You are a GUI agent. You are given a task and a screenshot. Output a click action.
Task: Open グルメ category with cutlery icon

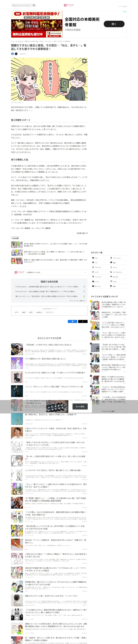(x=118, y=282)
